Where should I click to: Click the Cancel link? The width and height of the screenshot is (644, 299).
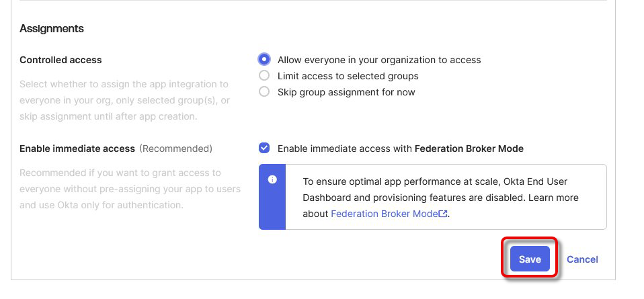pos(582,259)
